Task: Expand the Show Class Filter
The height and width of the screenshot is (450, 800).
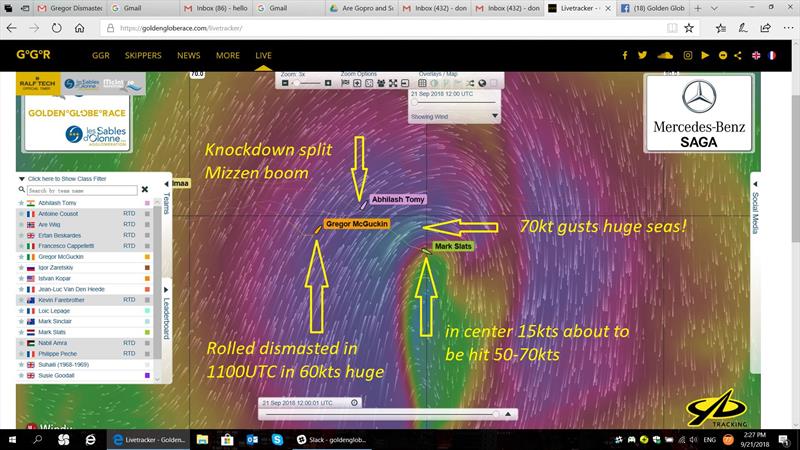Action: click(62, 179)
